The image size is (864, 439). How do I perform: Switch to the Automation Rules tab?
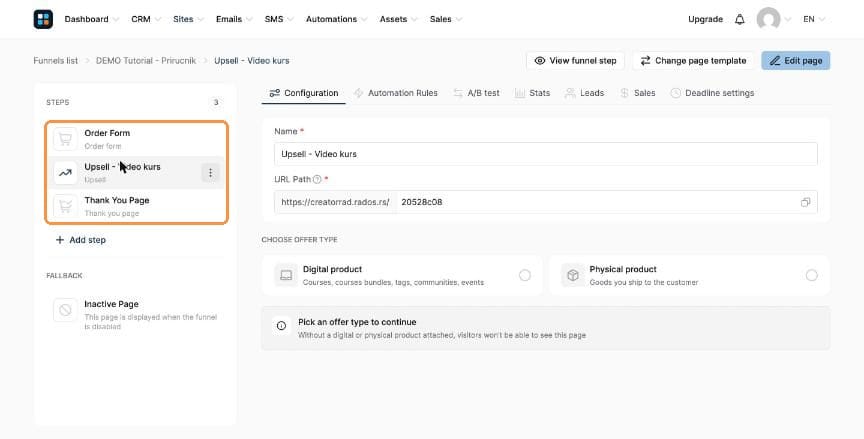point(396,93)
